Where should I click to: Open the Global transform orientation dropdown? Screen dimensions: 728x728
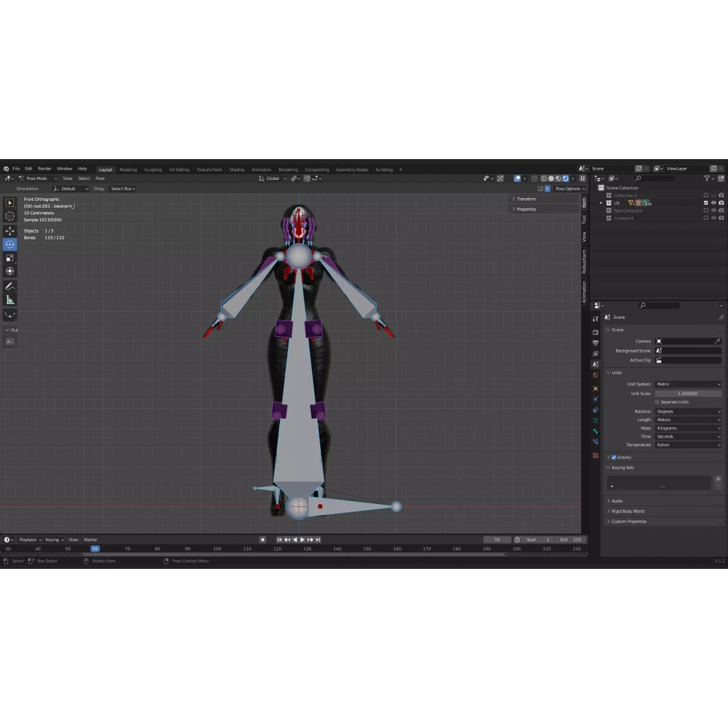(x=272, y=179)
